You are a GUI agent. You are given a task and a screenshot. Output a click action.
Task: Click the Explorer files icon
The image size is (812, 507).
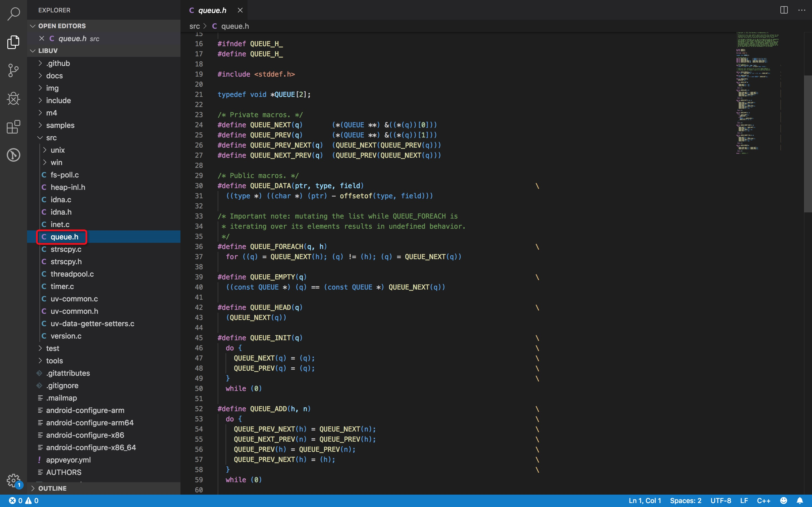(14, 42)
